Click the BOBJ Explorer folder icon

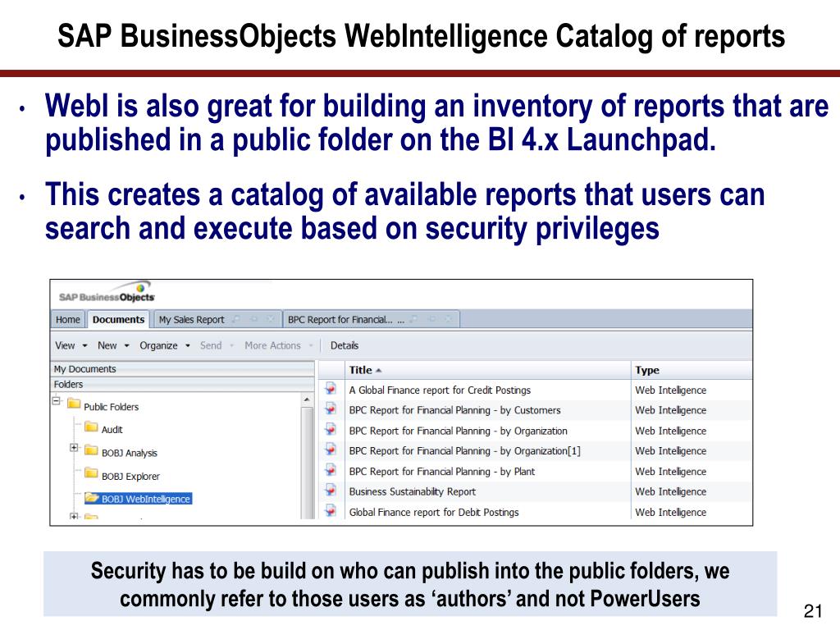92,474
